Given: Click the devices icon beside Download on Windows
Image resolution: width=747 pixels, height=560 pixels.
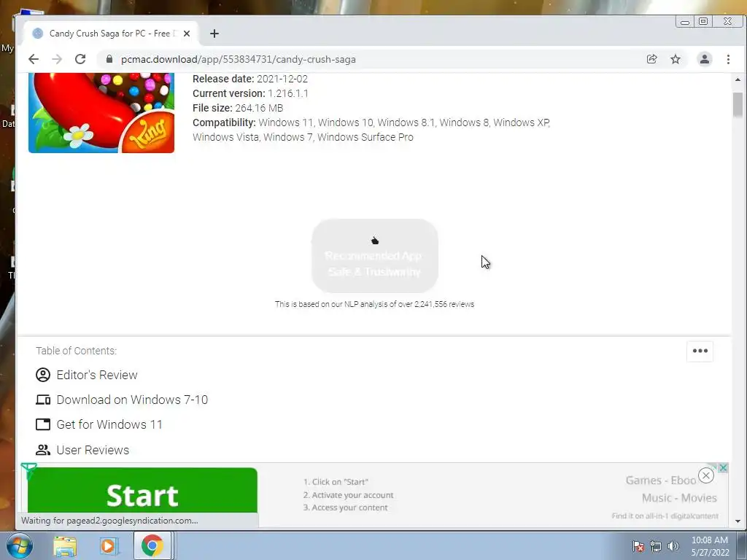Looking at the screenshot, I should coord(43,400).
